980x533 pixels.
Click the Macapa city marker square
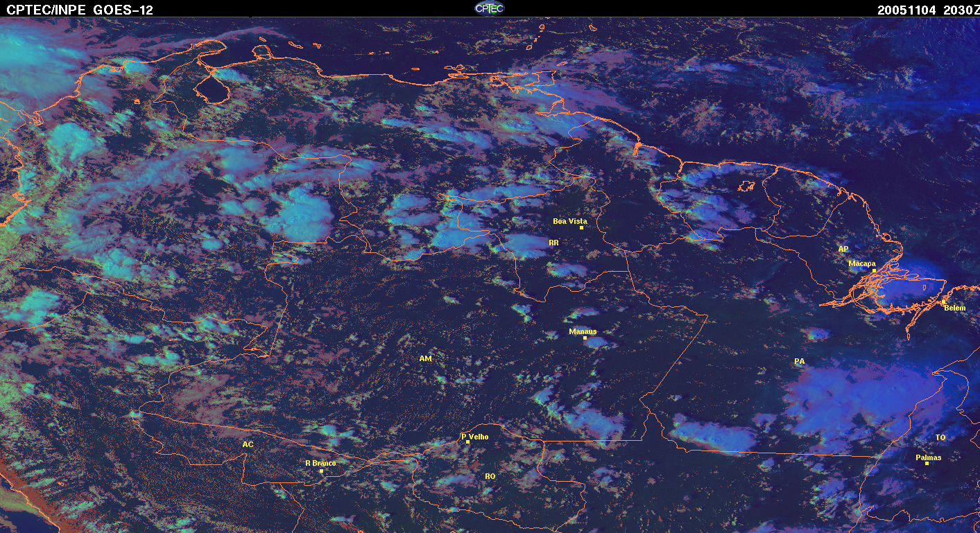[874, 270]
